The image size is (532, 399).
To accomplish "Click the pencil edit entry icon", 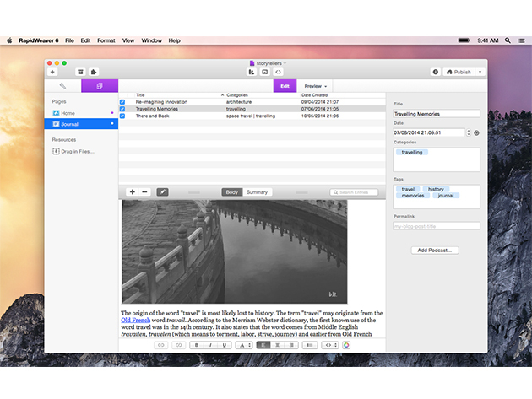I will click(162, 191).
